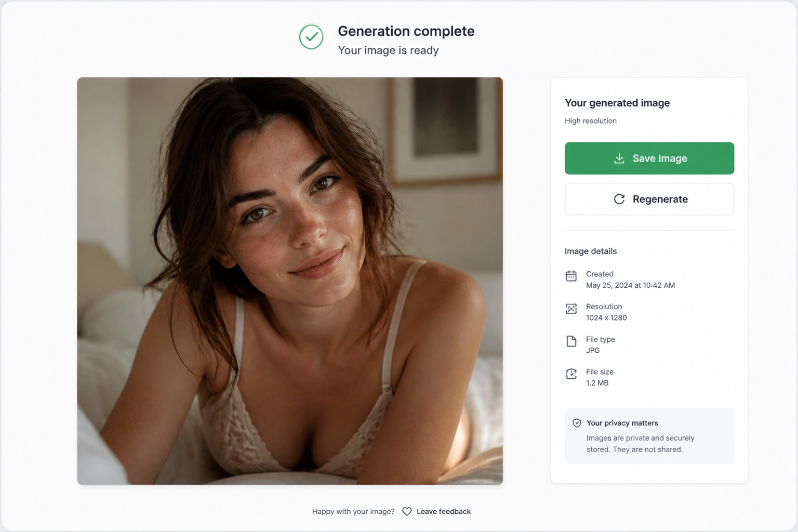Image resolution: width=798 pixels, height=532 pixels.
Task: Click the Generation complete heading
Action: pos(406,31)
